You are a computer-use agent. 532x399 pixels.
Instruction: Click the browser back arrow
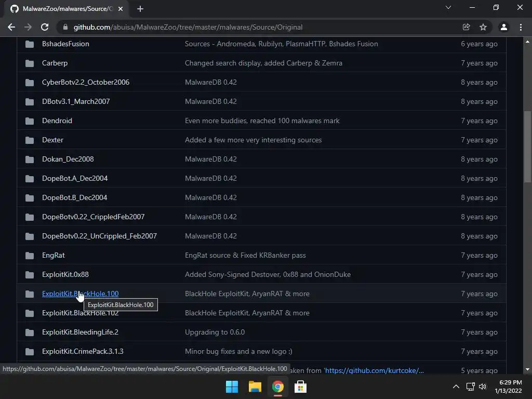pyautogui.click(x=11, y=27)
